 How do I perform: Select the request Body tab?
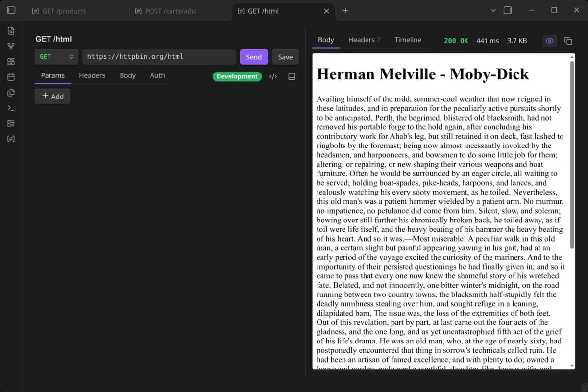127,75
